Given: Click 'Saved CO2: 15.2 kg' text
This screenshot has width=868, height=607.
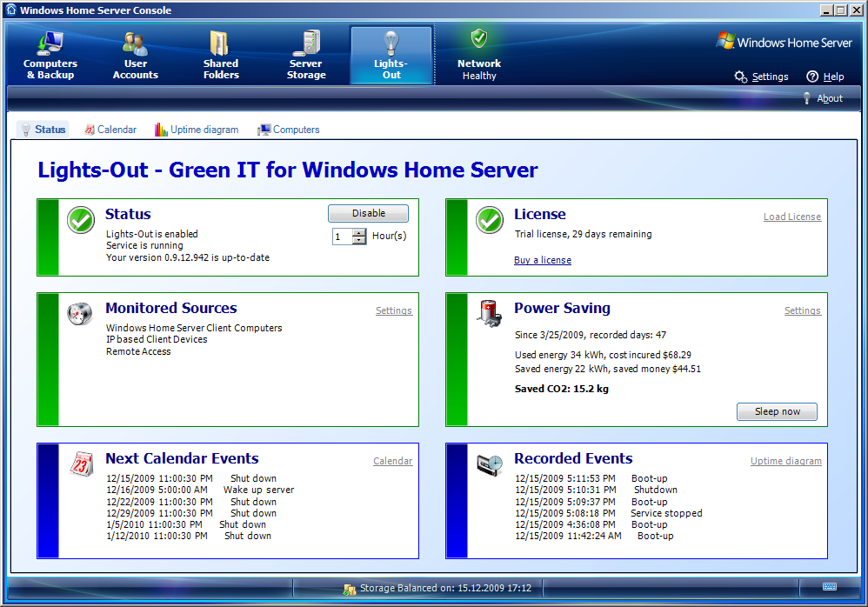Looking at the screenshot, I should click(561, 389).
